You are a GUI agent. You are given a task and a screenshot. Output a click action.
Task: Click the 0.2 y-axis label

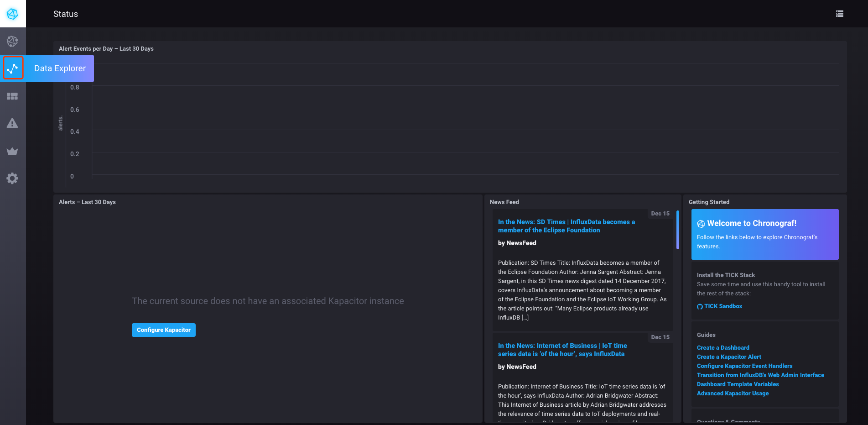(75, 154)
